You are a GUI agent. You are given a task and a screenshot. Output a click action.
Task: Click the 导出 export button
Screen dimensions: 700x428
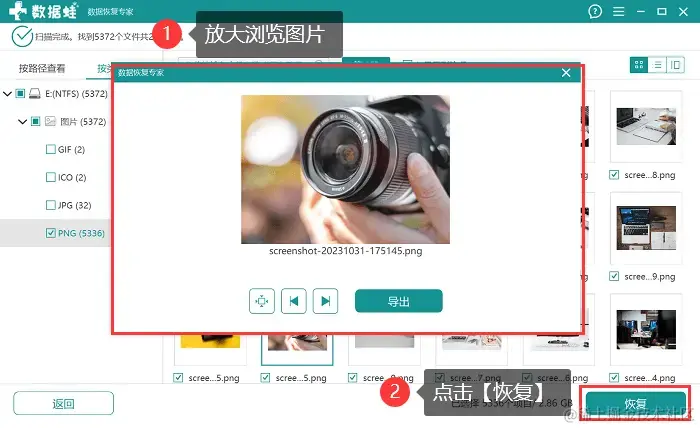(x=399, y=301)
